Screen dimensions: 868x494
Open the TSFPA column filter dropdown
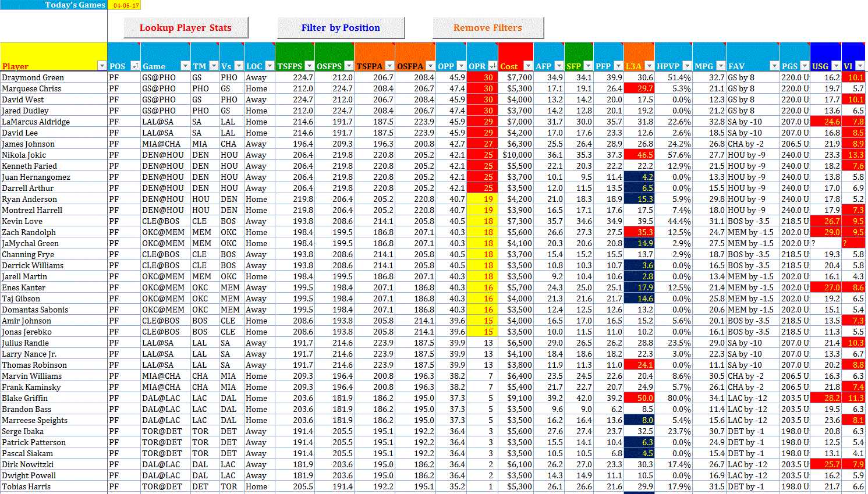(389, 66)
